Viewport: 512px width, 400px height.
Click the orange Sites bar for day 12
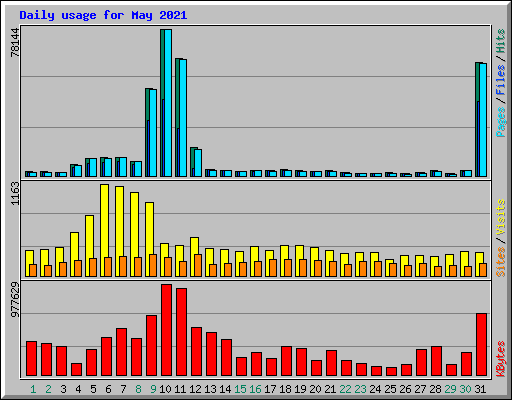(198, 266)
